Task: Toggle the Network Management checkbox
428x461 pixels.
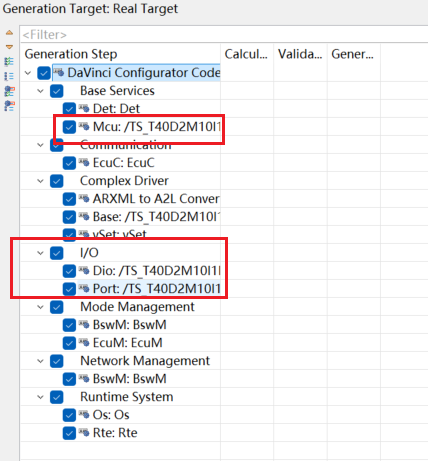Action: pyautogui.click(x=57, y=361)
